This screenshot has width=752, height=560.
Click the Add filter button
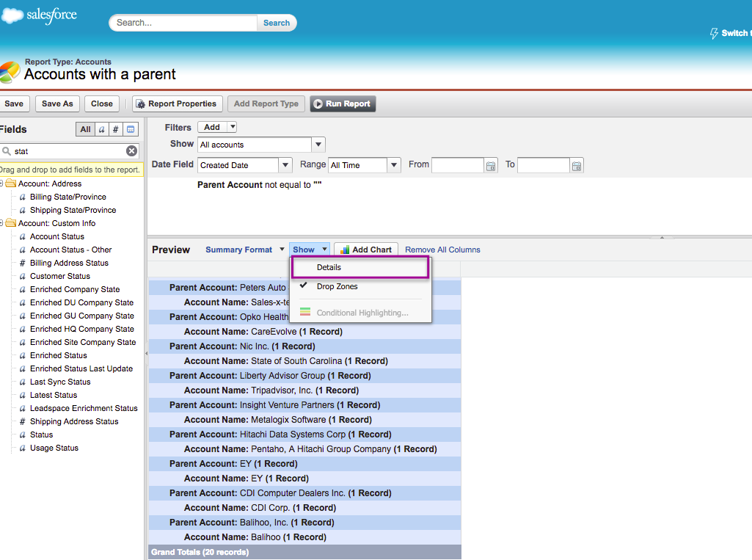click(x=212, y=127)
